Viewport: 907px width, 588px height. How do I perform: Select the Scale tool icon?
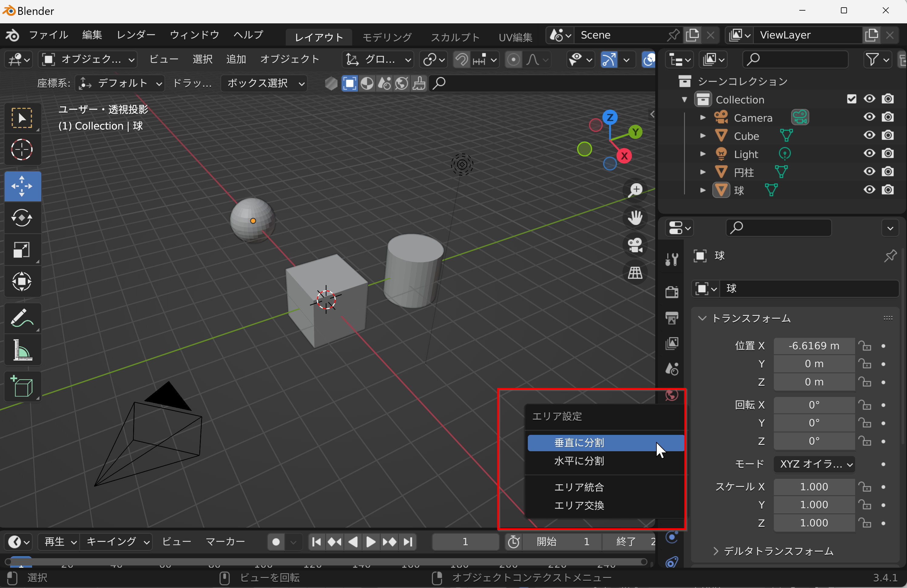(22, 250)
